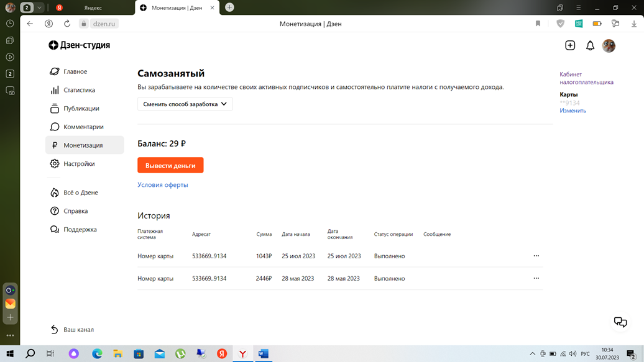Open the feedback chat bubble icon
Viewport: 644px width, 362px height.
coord(620,322)
